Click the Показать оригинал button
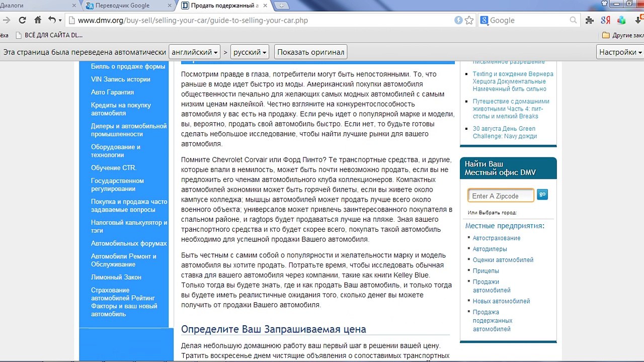The height and width of the screenshot is (362, 644). coord(310,52)
